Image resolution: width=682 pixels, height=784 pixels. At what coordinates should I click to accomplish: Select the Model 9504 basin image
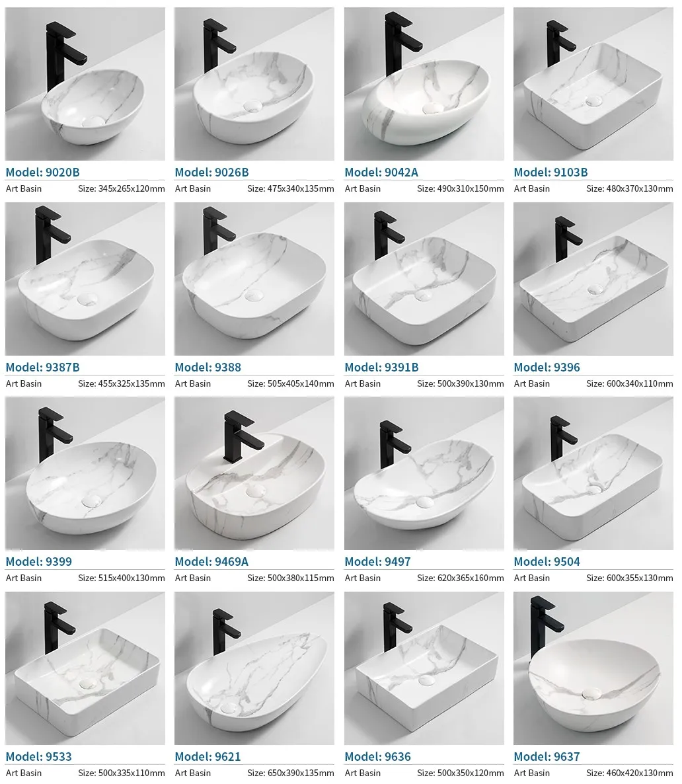coord(593,473)
